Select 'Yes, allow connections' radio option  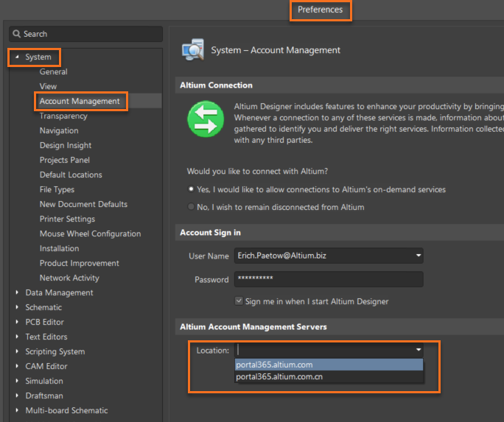[192, 189]
